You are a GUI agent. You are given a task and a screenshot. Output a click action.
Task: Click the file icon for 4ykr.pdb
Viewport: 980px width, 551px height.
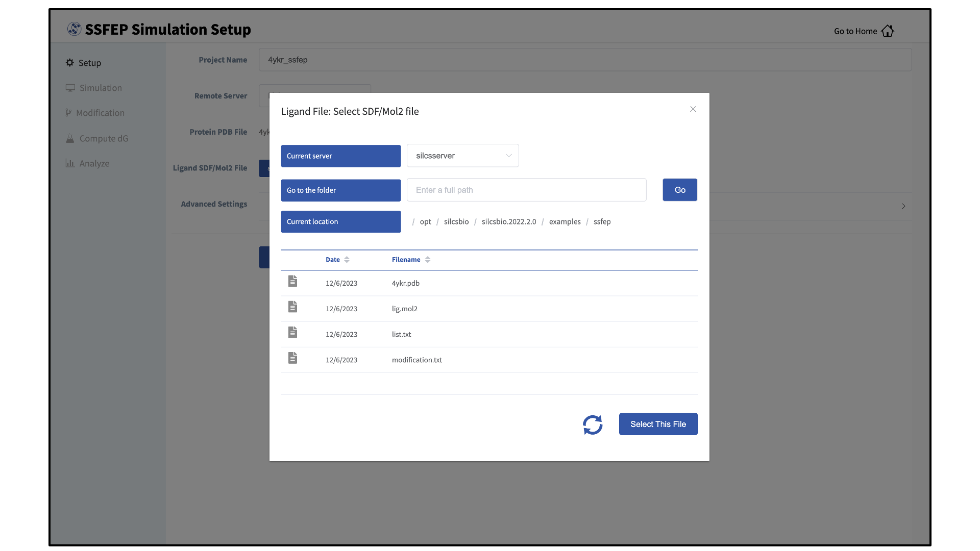[x=292, y=281]
